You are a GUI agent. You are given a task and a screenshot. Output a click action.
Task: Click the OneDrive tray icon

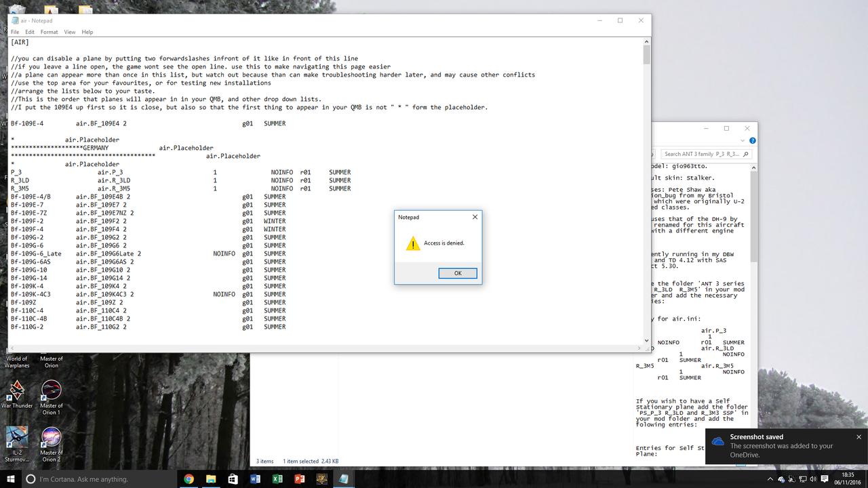click(783, 479)
